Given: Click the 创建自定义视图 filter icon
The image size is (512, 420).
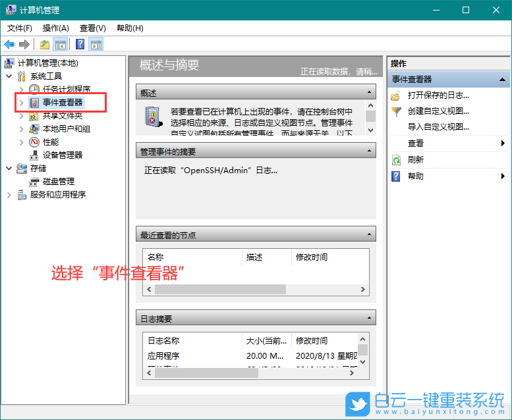Looking at the screenshot, I should pos(396,112).
